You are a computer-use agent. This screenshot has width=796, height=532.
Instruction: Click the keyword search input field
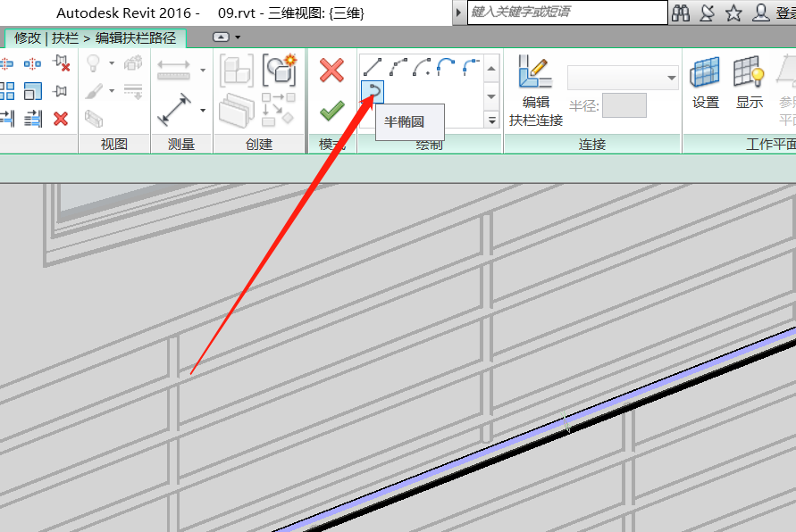[x=568, y=12]
